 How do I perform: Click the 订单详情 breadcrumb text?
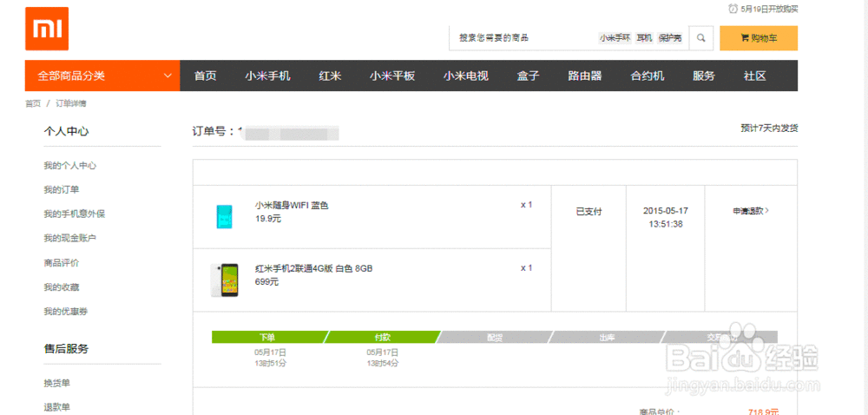click(71, 103)
